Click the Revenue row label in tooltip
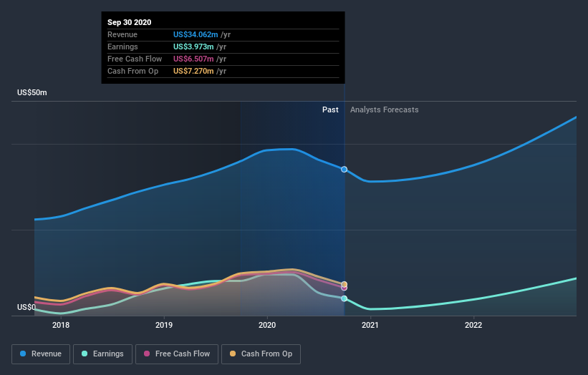Screen dimensions: 588x375 [122, 34]
